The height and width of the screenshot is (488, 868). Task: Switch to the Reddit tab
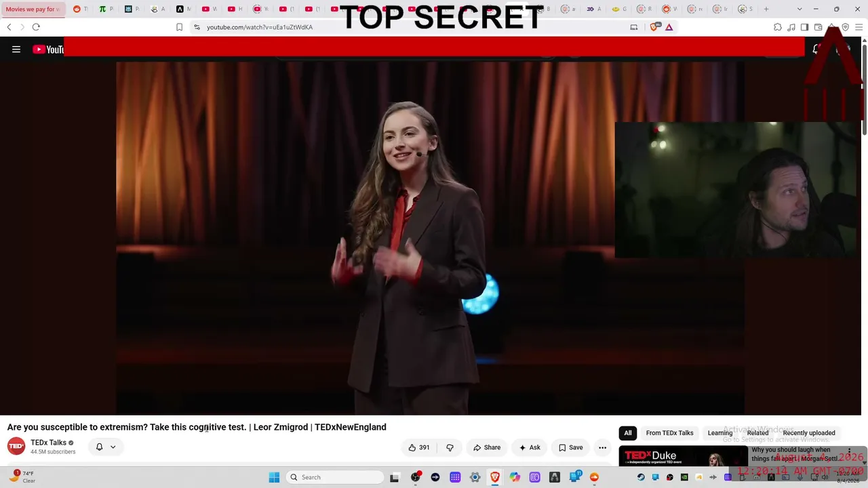pyautogui.click(x=80, y=9)
